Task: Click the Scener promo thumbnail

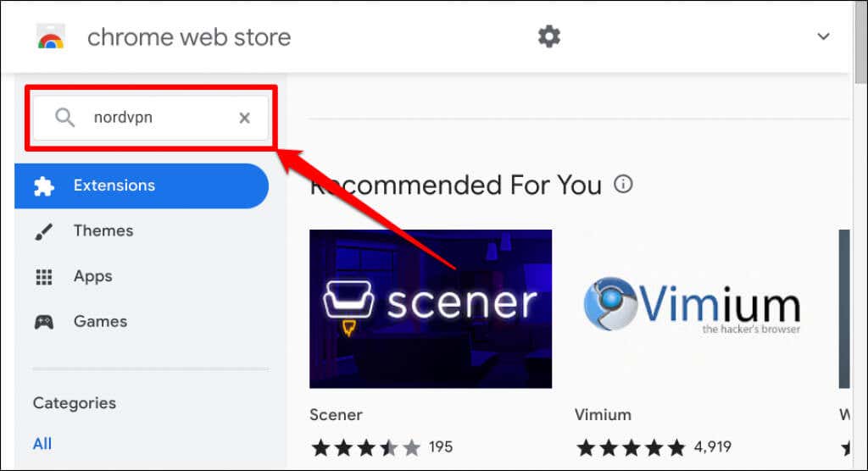Action: [x=431, y=309]
